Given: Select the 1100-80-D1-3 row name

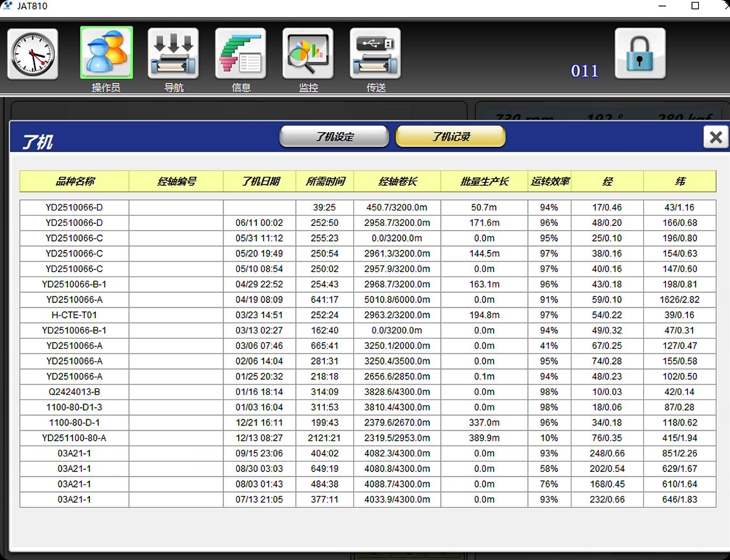Looking at the screenshot, I should coord(74,407).
